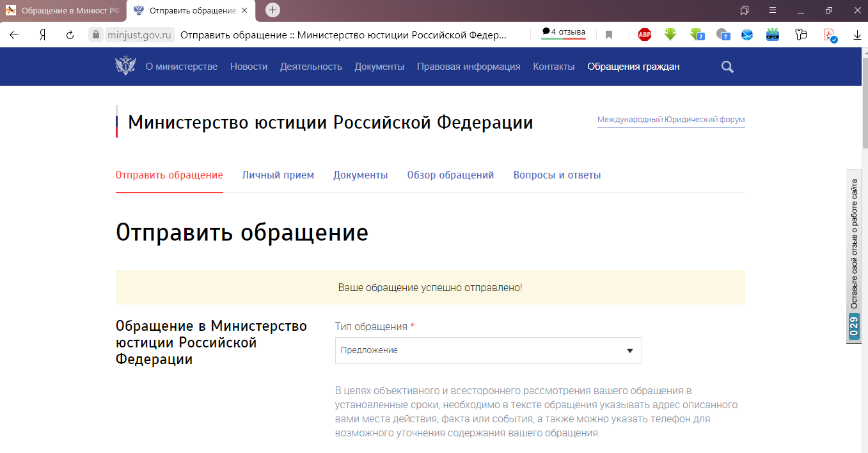The image size is (868, 453).
Task: Open browser downloads arrow icon
Action: click(x=858, y=35)
